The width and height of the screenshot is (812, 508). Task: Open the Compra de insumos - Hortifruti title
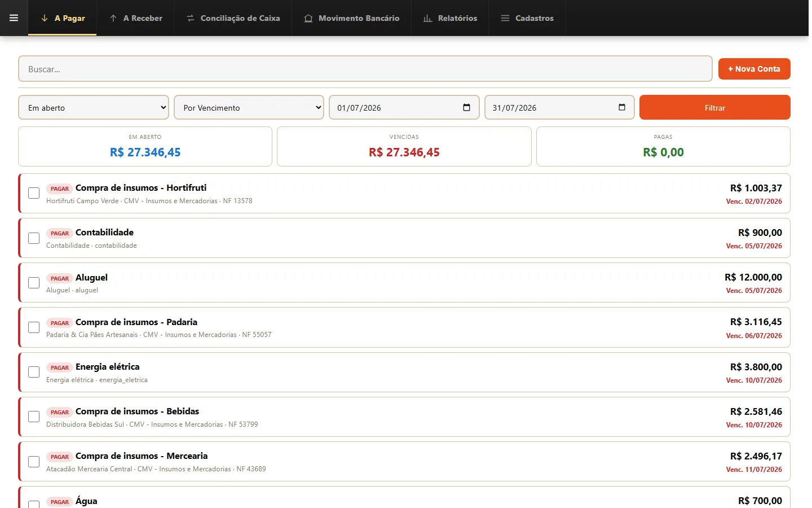tap(141, 187)
